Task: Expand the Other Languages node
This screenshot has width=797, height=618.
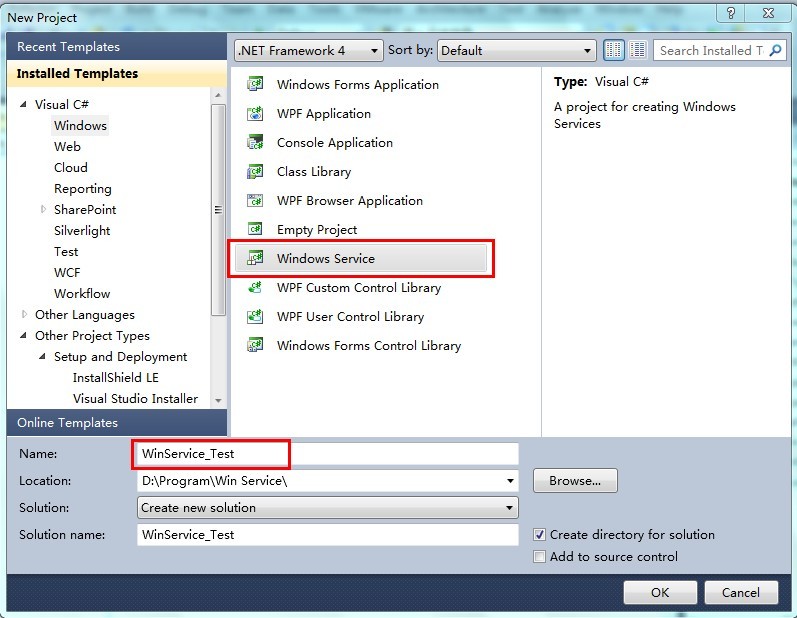Action: coord(24,314)
